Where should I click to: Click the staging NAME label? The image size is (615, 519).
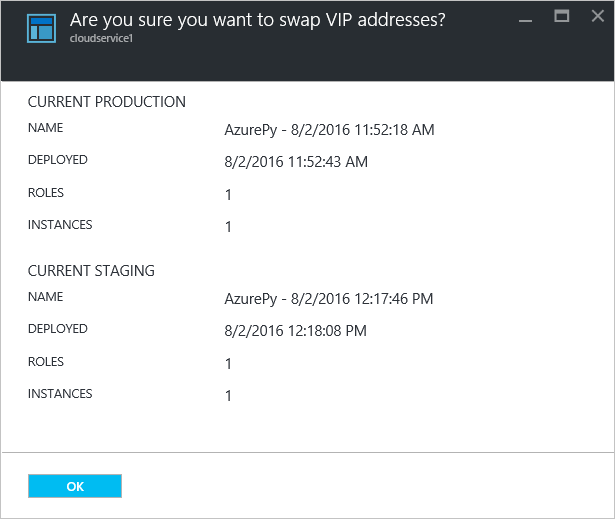(45, 297)
